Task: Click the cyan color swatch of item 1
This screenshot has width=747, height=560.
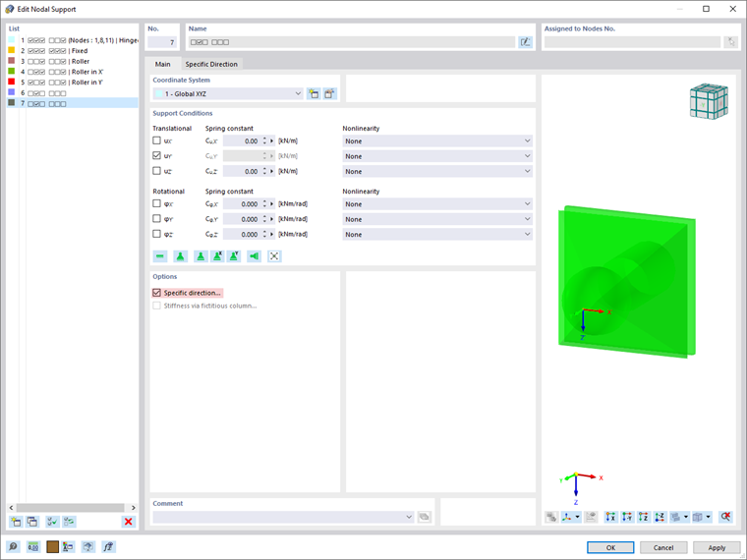Action: coord(12,40)
